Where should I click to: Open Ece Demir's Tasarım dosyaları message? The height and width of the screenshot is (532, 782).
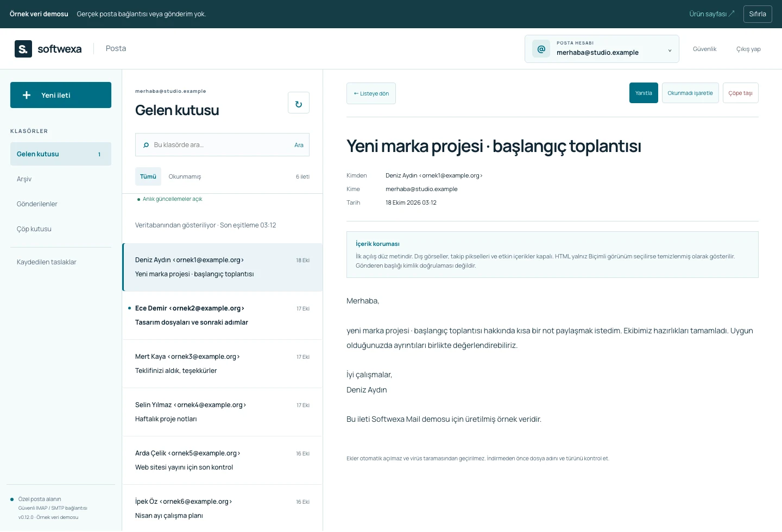[223, 315]
